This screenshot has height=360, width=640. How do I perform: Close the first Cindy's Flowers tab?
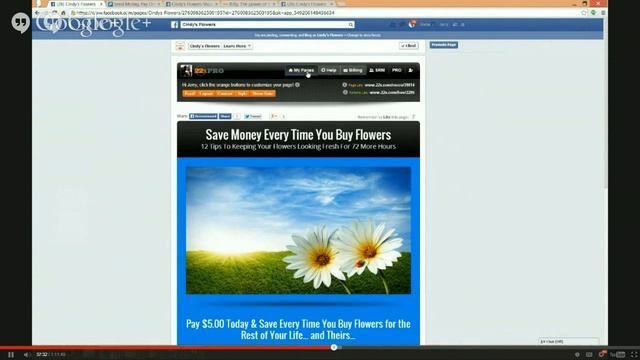[x=101, y=4]
